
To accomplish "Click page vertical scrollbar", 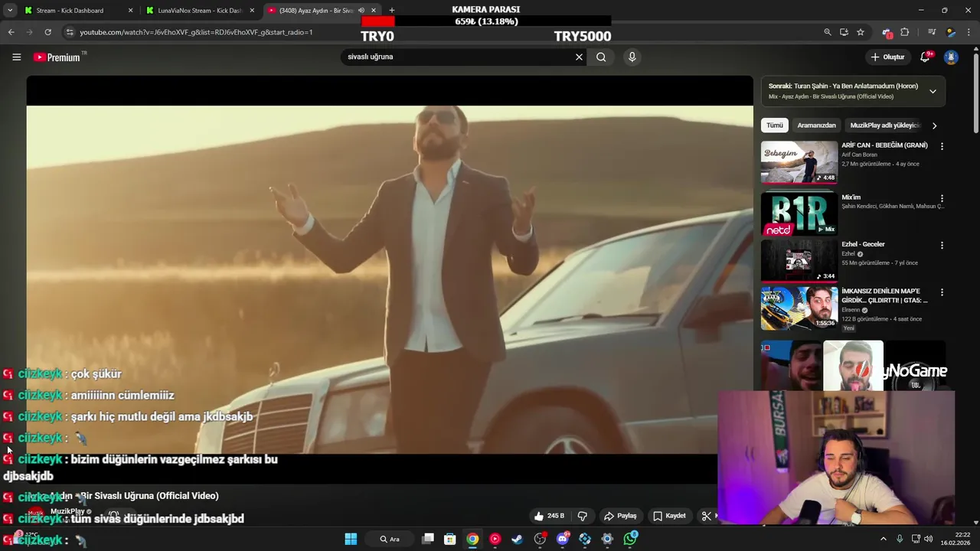I will point(976,92).
